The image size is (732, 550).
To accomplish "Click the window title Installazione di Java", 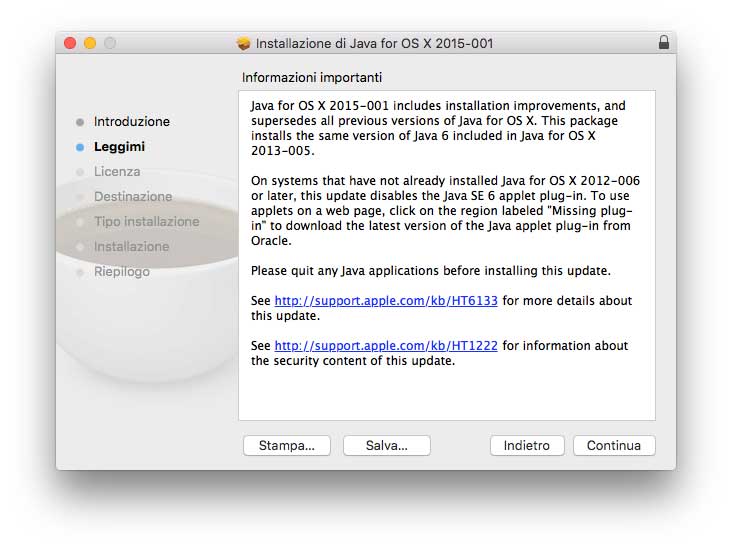I will [x=374, y=43].
